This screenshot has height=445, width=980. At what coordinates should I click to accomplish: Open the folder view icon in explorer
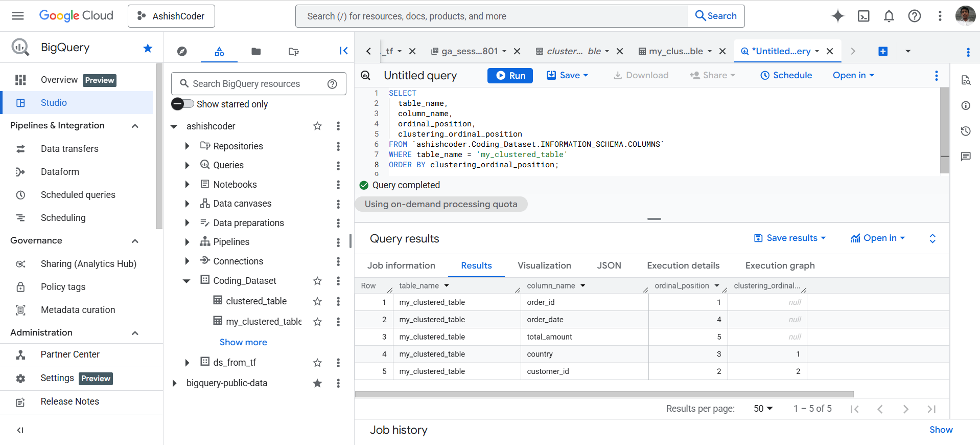[256, 51]
